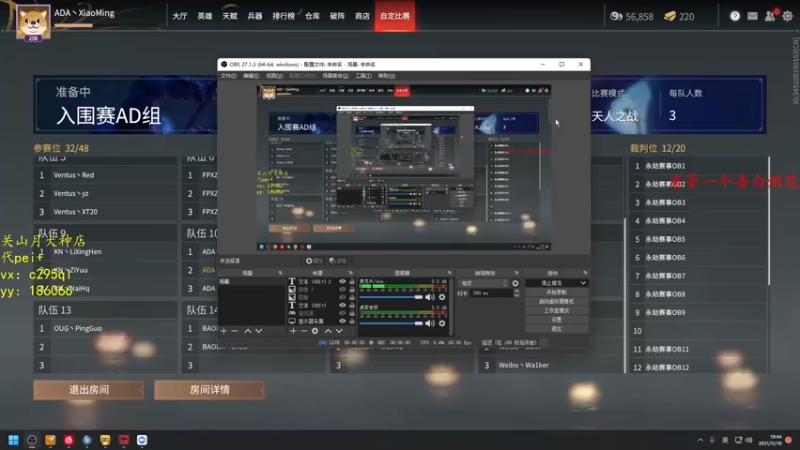Screen dimensions: 800x450
Task: Click 属性 button above scenes panel
Action: 314,261
